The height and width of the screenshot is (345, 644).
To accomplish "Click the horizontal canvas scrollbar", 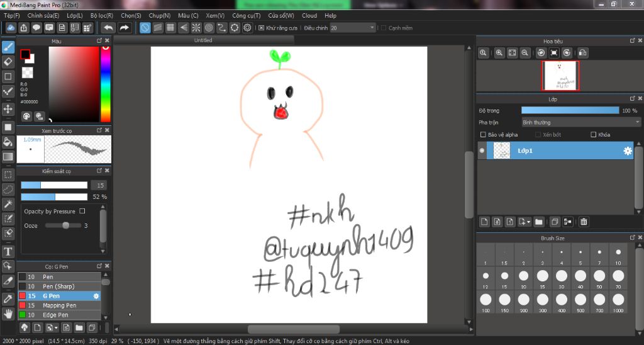I will (293, 329).
